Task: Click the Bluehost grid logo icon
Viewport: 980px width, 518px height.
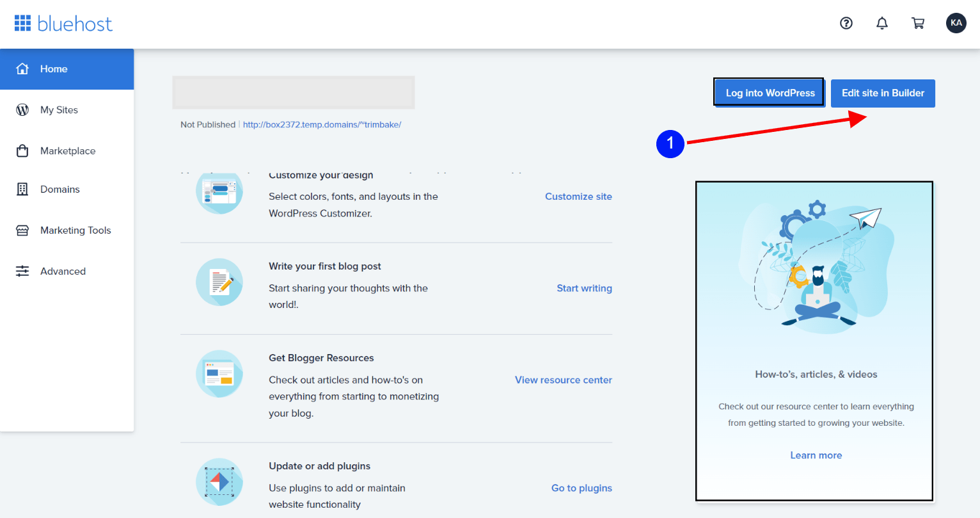Action: [x=22, y=24]
